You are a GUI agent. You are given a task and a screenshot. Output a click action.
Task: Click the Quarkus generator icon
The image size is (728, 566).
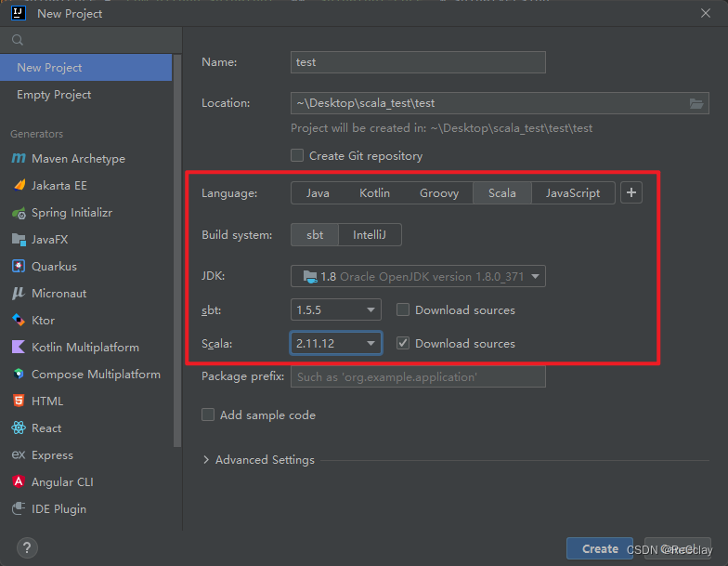19,266
